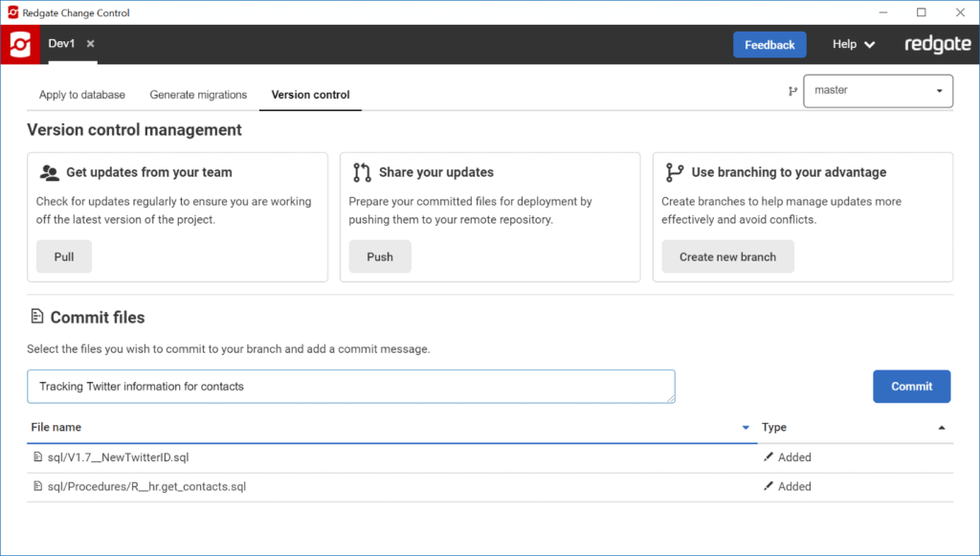Switch to the Generate migrations tab

[x=198, y=95]
